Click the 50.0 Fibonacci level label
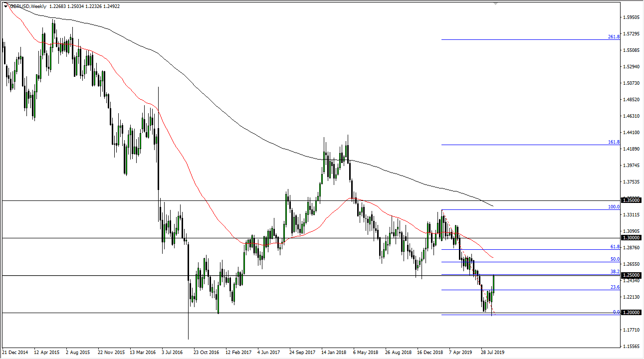644x359 pixels. [x=614, y=259]
